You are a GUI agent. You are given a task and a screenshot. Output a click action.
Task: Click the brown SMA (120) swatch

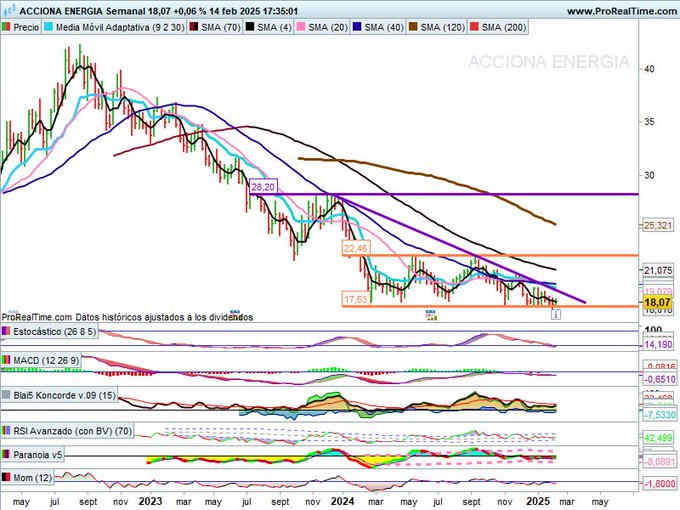[x=413, y=27]
